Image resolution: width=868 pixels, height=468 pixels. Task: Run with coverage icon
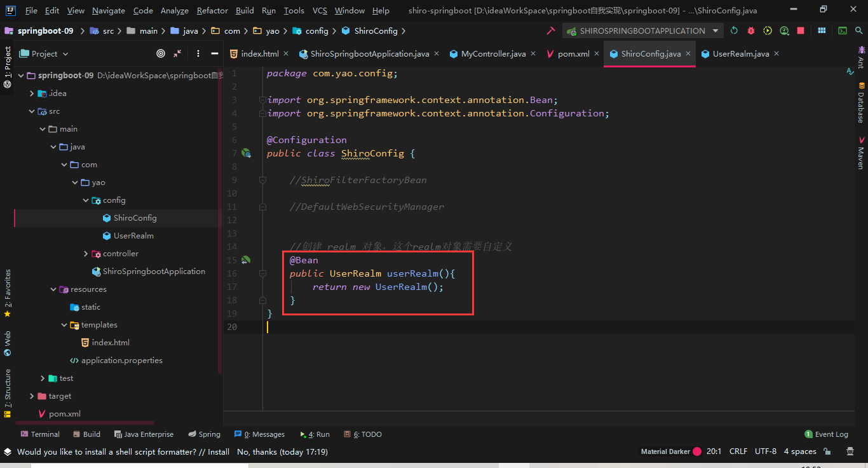click(x=768, y=31)
